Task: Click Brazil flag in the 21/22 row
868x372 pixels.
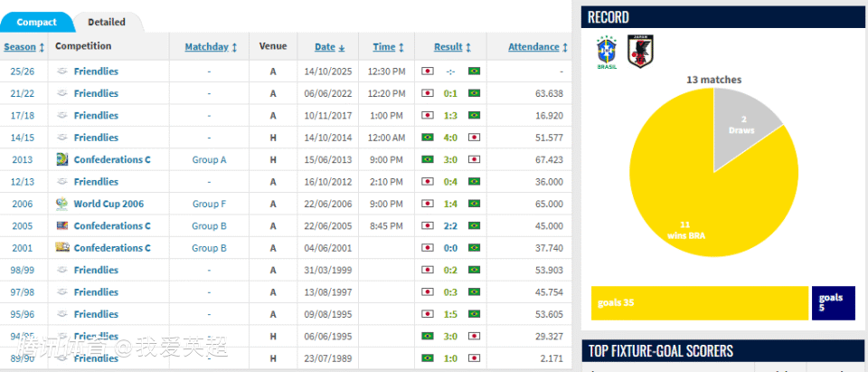Action: (x=474, y=93)
